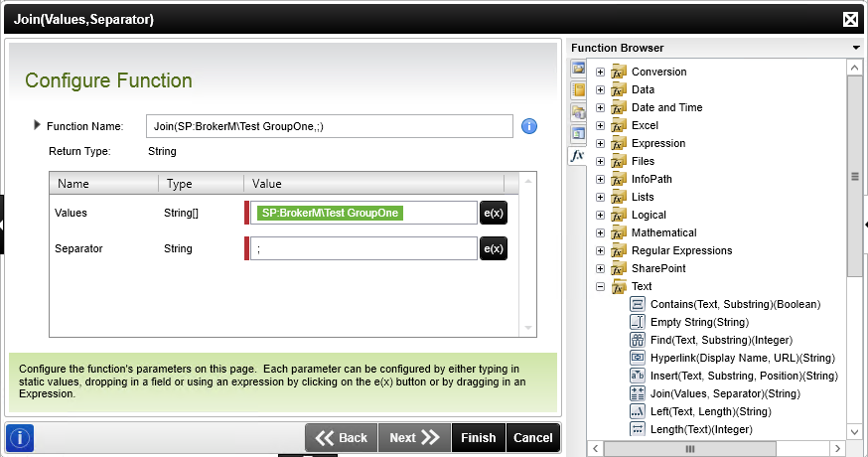Click the Find function icon
This screenshot has width=868, height=457.
tap(638, 340)
